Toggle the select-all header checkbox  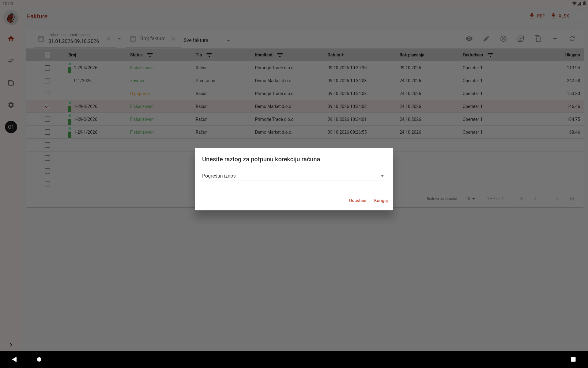(x=47, y=55)
